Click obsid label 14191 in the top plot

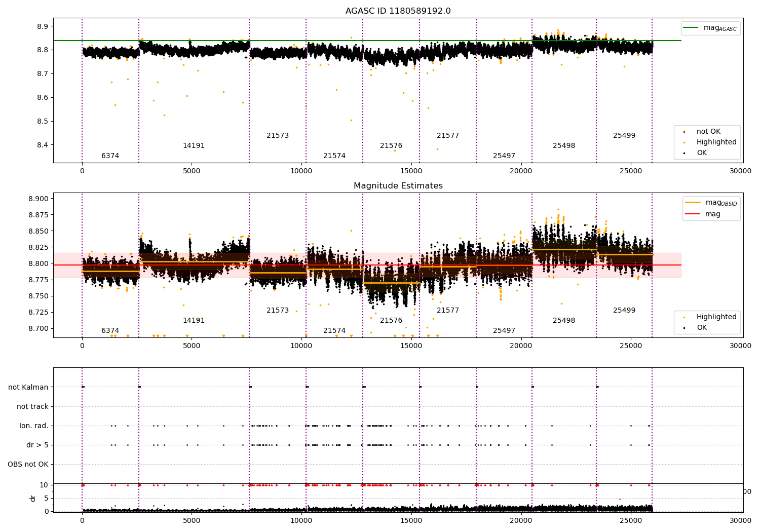coord(194,146)
